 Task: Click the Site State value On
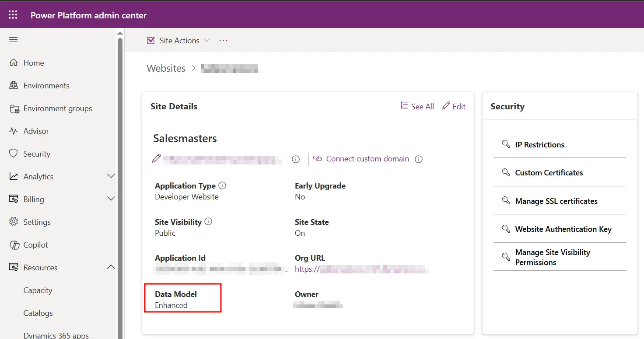pos(300,233)
